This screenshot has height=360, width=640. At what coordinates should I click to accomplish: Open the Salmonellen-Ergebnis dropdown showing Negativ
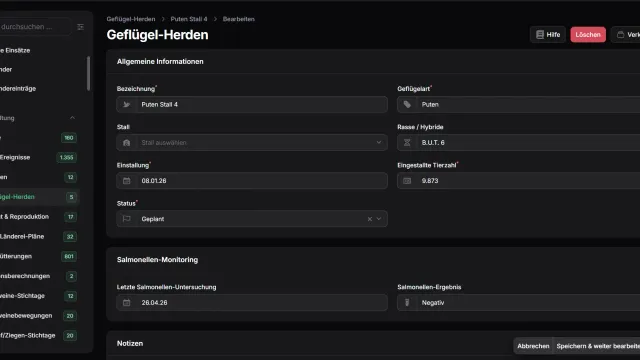tap(518, 302)
